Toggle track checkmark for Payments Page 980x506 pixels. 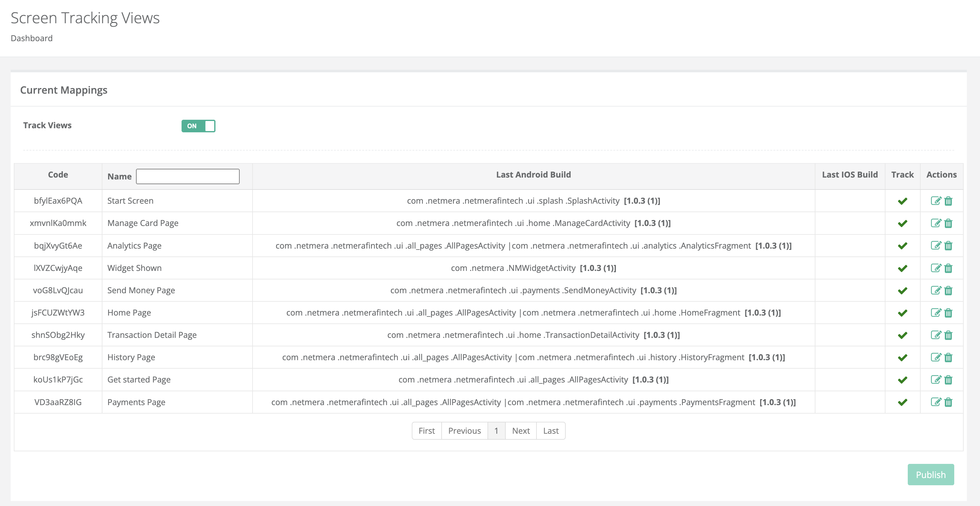pyautogui.click(x=902, y=402)
